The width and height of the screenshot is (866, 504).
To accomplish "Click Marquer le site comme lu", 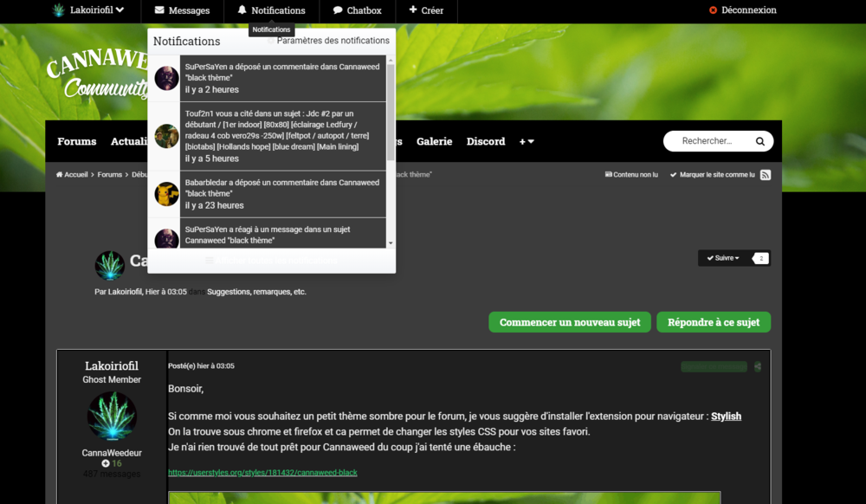I will [x=712, y=174].
